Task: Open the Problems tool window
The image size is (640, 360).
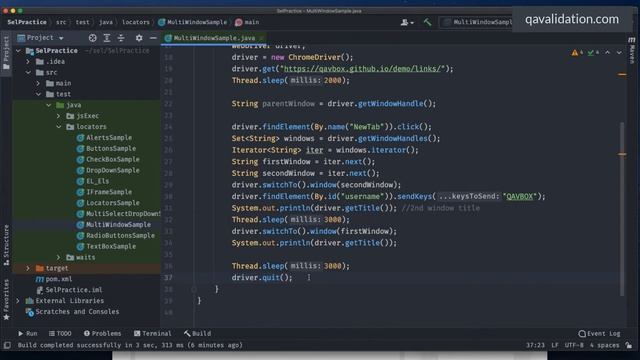Action: [x=102, y=333]
